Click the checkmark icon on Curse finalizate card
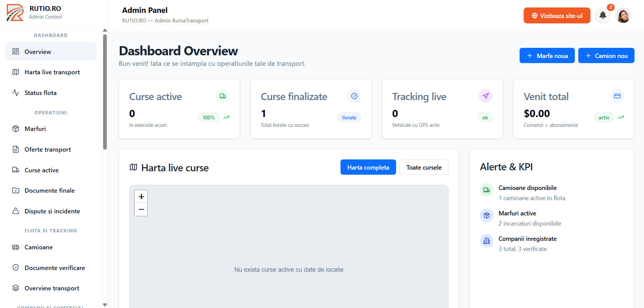Viewport: 644px width, 308px height. tap(354, 96)
